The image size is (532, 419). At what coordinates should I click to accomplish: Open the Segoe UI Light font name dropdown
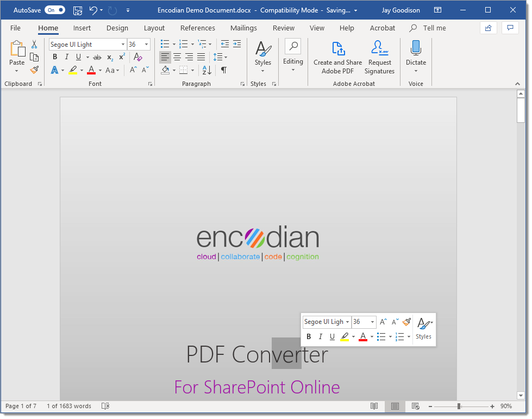[x=123, y=45]
